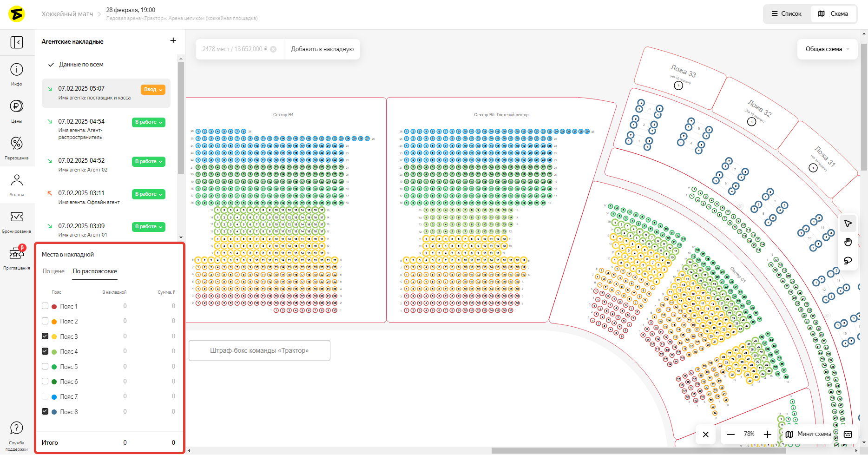Switch to Список view

pos(787,14)
